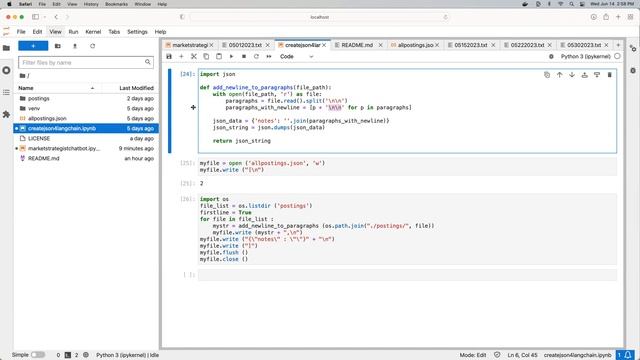Select the LICENSE file
The image size is (640, 360).
(x=86, y=138)
